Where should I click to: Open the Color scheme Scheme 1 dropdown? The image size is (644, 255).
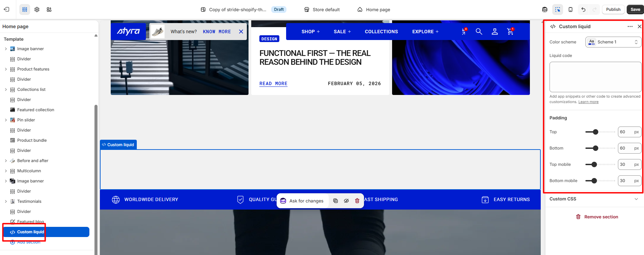613,42
